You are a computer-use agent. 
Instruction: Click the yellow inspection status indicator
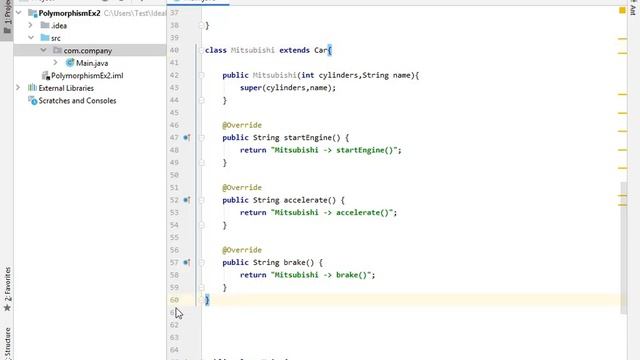(622, 10)
